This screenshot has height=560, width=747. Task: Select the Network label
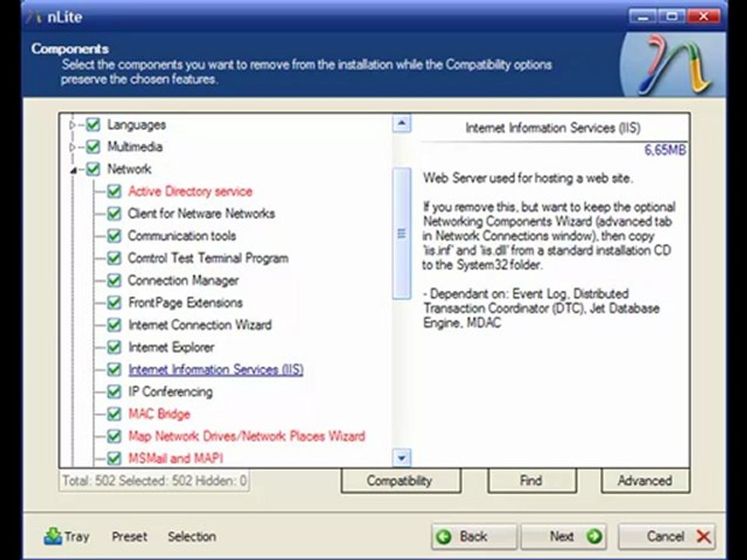[129, 169]
